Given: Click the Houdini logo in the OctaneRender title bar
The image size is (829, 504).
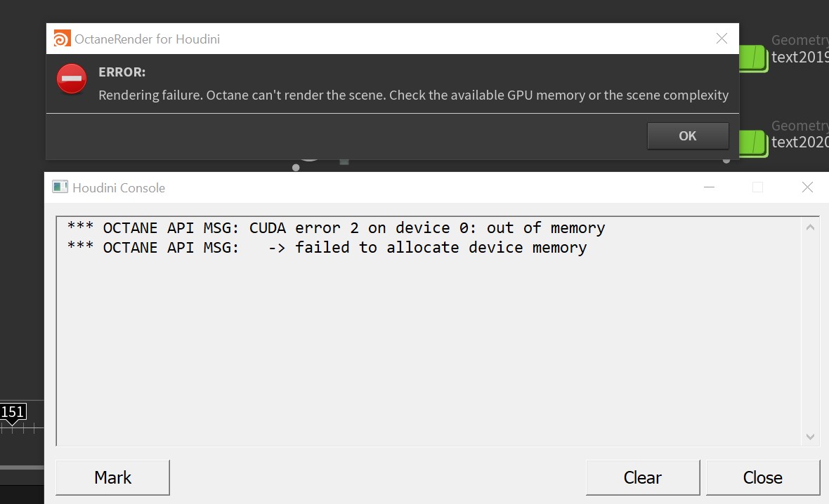Looking at the screenshot, I should click(62, 39).
